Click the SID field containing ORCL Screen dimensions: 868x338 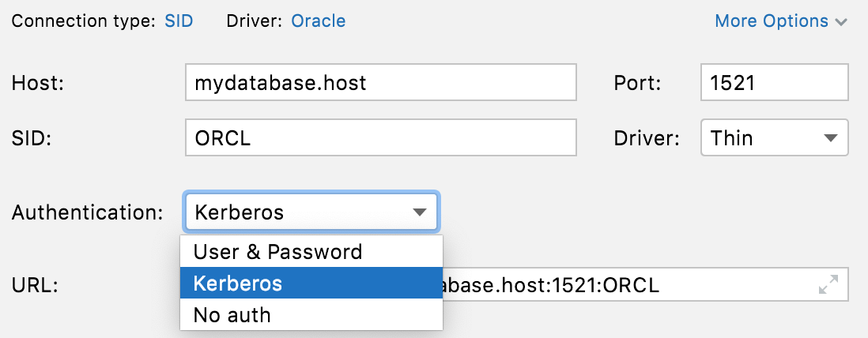[380, 138]
